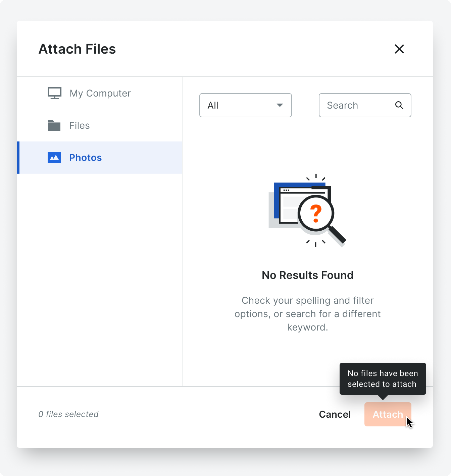Switch to the Files source

point(99,125)
